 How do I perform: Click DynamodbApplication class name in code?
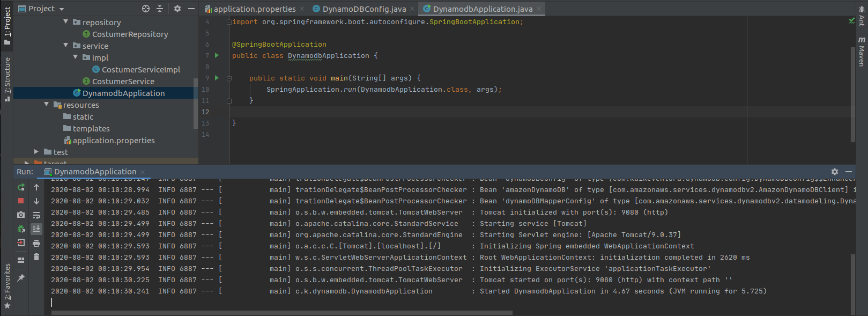pyautogui.click(x=329, y=55)
